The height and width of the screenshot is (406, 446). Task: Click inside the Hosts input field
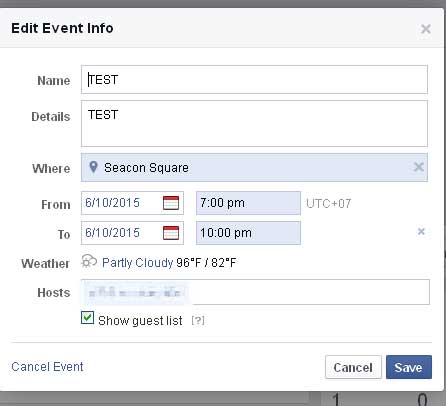310,292
